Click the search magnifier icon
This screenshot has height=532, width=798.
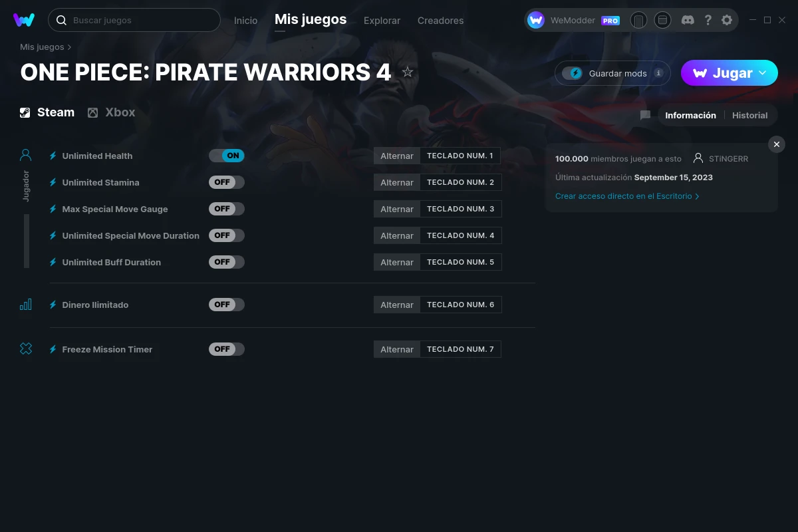(x=61, y=20)
